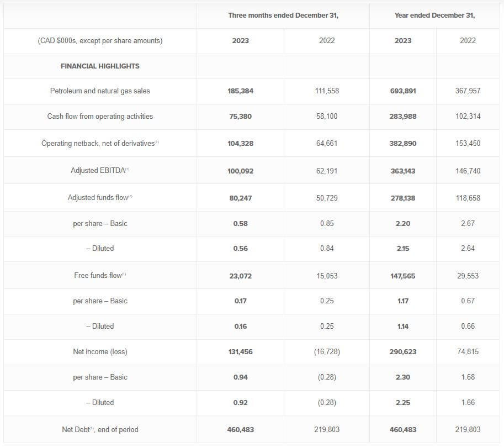Screen dimensions: 504x447
Task: Click the "Petroleum and natural gas sales" row label
Action: click(x=100, y=91)
